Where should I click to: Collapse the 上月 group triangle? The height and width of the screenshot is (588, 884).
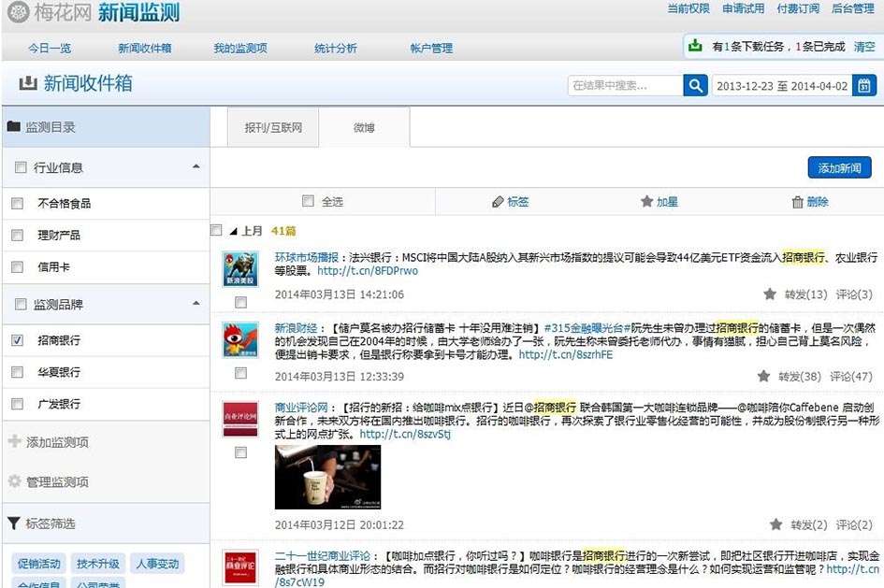coord(234,231)
